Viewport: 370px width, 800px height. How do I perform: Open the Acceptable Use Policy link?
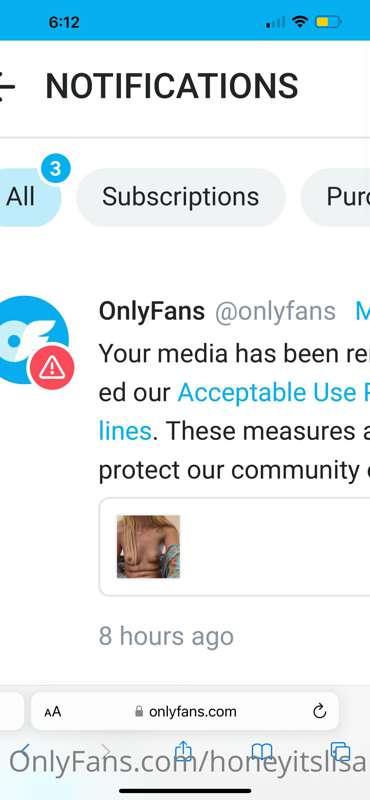pos(274,392)
